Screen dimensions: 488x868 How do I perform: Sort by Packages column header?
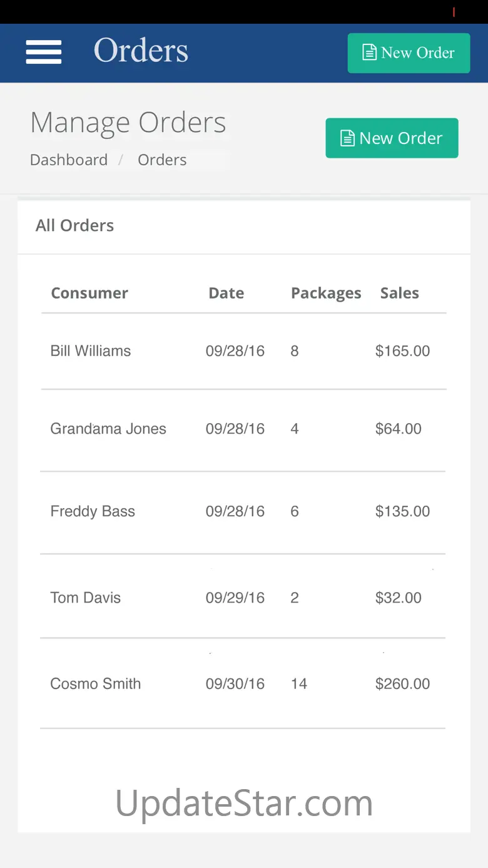click(x=326, y=294)
